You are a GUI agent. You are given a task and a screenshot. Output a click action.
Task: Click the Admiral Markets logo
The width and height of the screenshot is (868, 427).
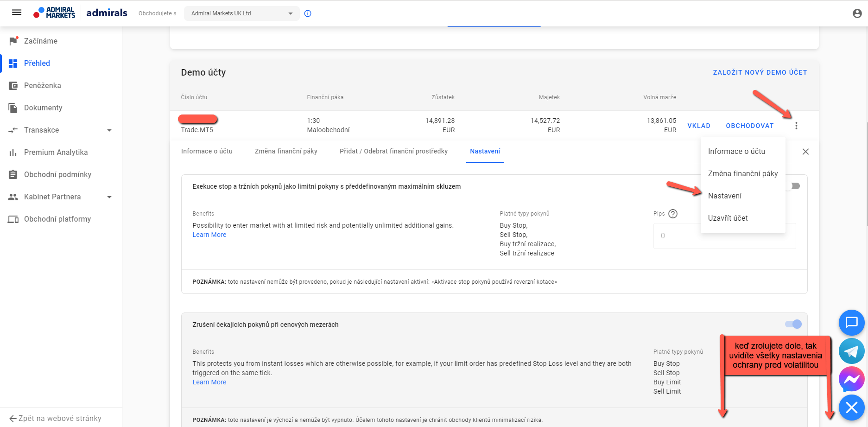coord(54,13)
